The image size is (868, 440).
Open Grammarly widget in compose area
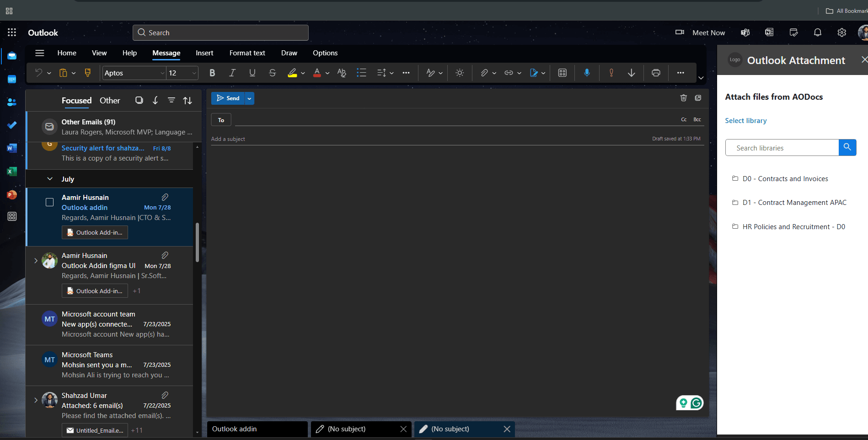(x=690, y=403)
